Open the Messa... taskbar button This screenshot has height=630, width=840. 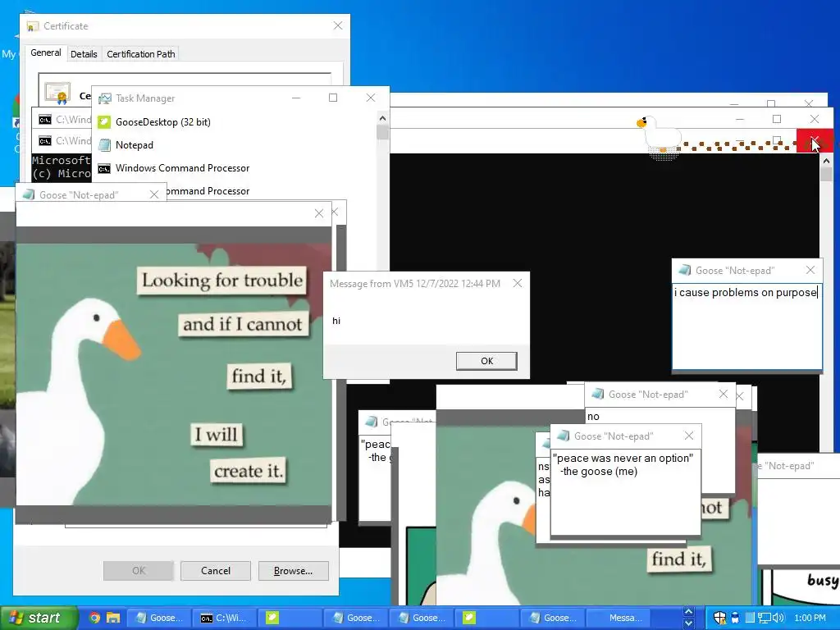tap(619, 618)
